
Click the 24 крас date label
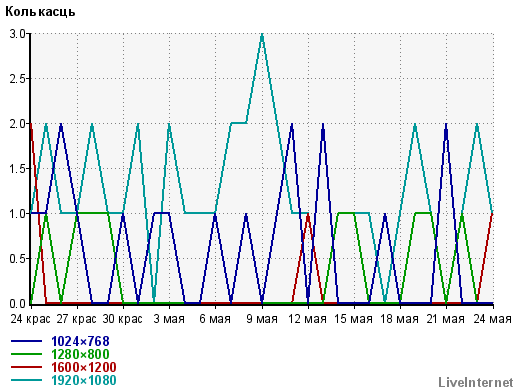[x=30, y=319]
